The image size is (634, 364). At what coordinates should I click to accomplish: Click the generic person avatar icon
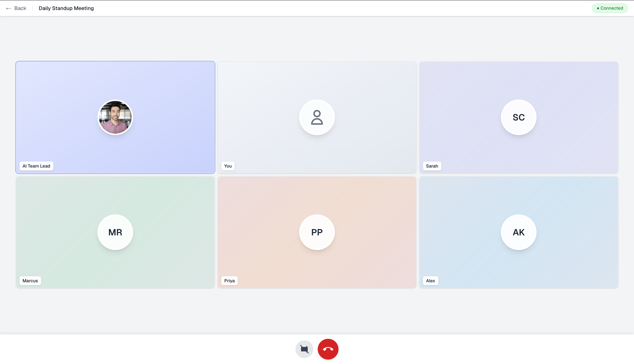[x=317, y=117]
